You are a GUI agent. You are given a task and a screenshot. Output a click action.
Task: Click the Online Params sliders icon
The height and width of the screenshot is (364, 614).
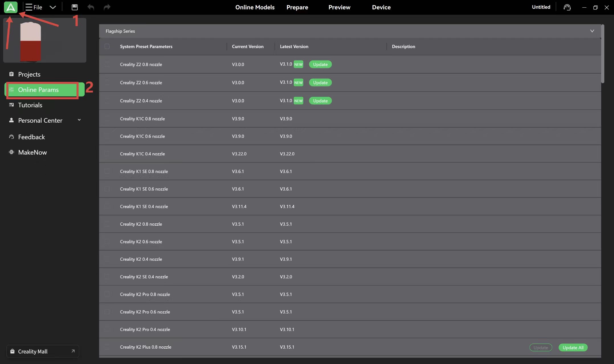[11, 90]
